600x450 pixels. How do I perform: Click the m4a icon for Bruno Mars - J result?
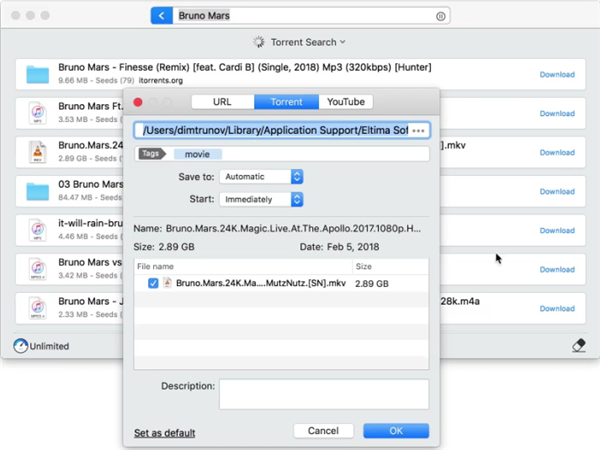38,308
